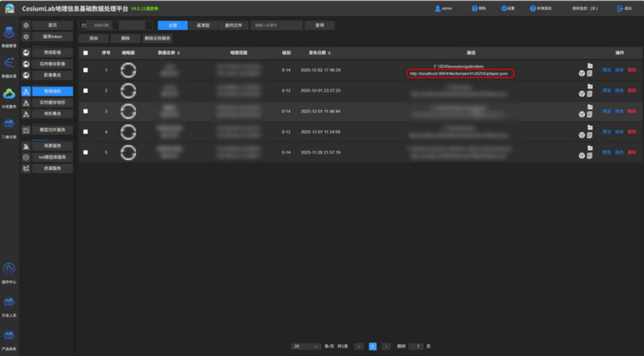Image resolution: width=644 pixels, height=356 pixels.
Task: Open the 帮助 help link in header
Action: click(x=479, y=8)
